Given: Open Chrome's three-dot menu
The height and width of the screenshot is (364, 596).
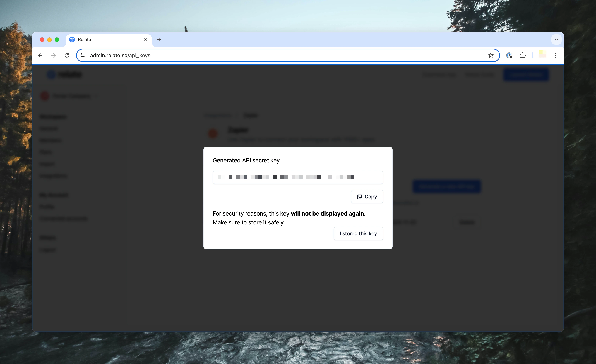Looking at the screenshot, I should pos(556,55).
